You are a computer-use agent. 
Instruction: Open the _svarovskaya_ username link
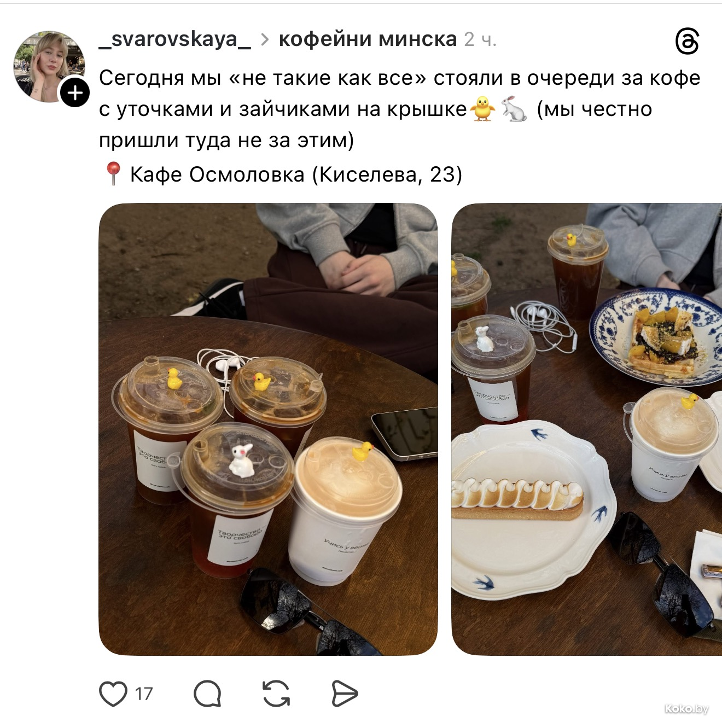click(x=175, y=39)
